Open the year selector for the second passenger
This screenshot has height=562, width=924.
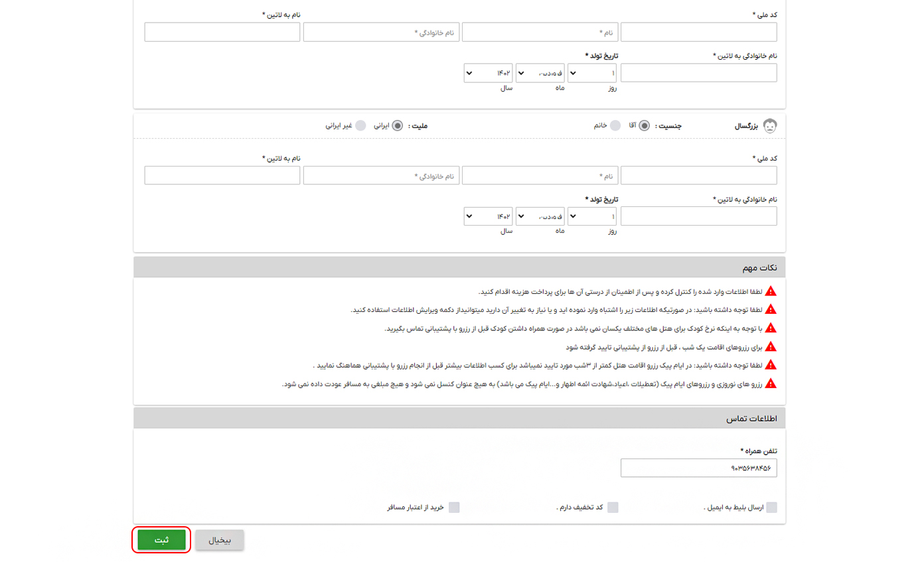488,216
